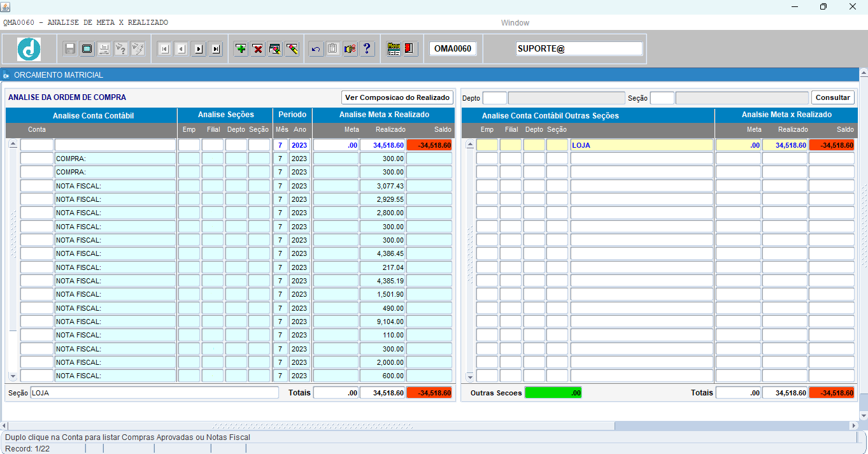
Task: Click the yellow Menu icon in toolbar
Action: click(394, 49)
